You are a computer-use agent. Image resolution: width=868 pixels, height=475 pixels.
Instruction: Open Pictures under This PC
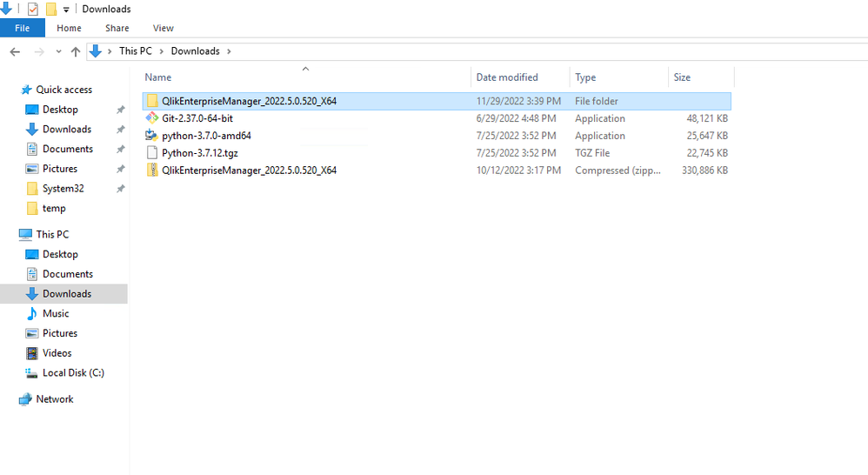(60, 333)
